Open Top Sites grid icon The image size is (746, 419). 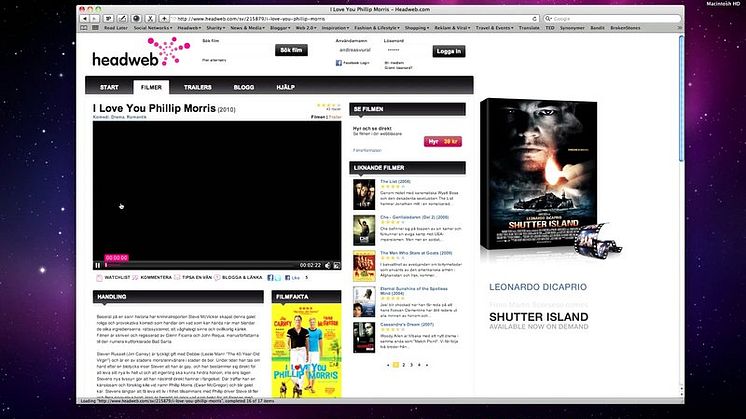[x=95, y=28]
